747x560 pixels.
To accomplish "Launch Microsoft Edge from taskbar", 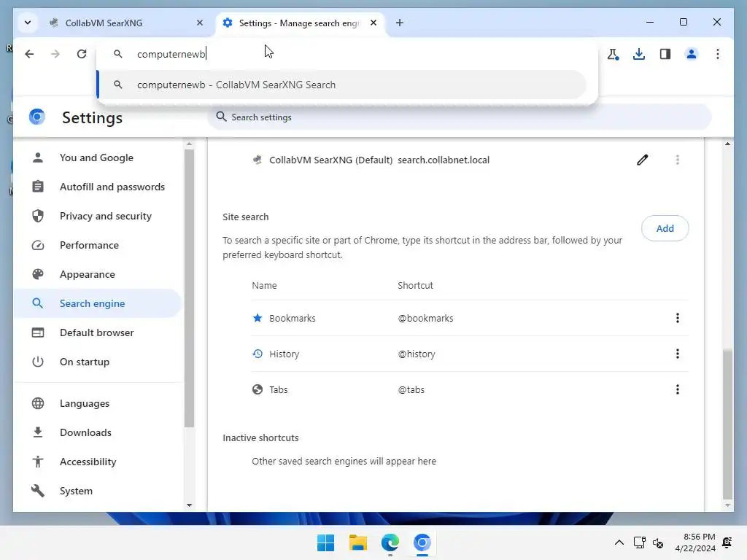I will 390,542.
